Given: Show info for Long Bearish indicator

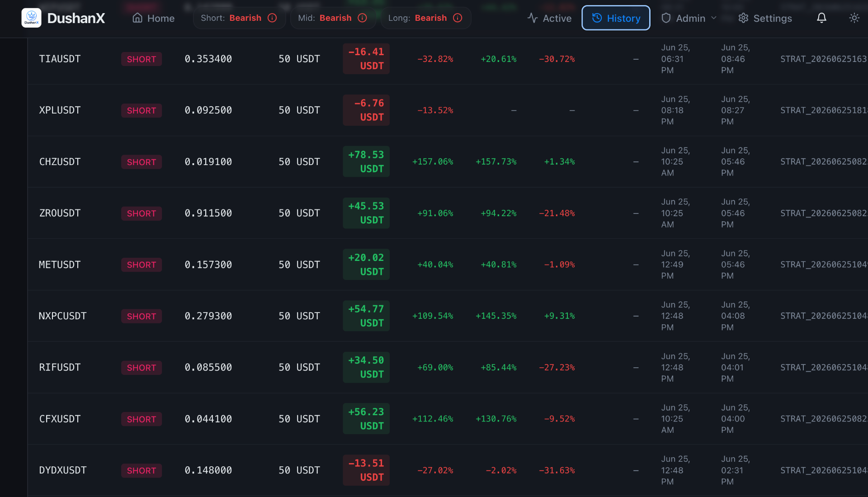Looking at the screenshot, I should (458, 18).
